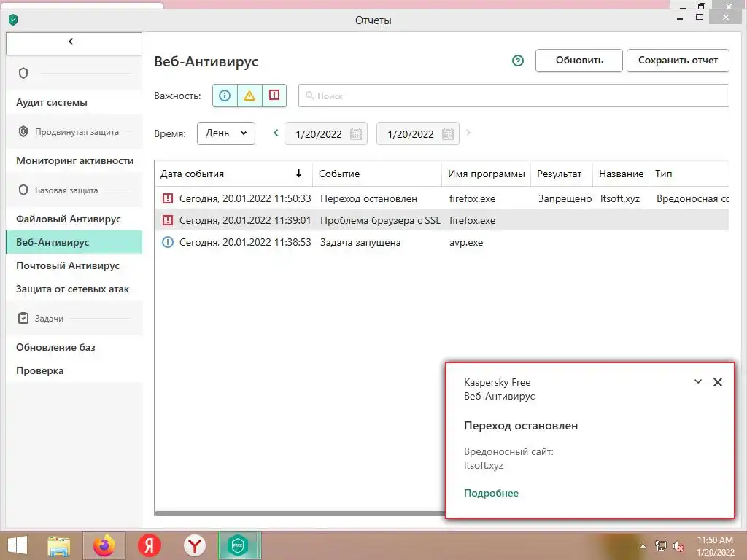Open Почтовый Антивирус report
The height and width of the screenshot is (560, 747).
coord(74,265)
